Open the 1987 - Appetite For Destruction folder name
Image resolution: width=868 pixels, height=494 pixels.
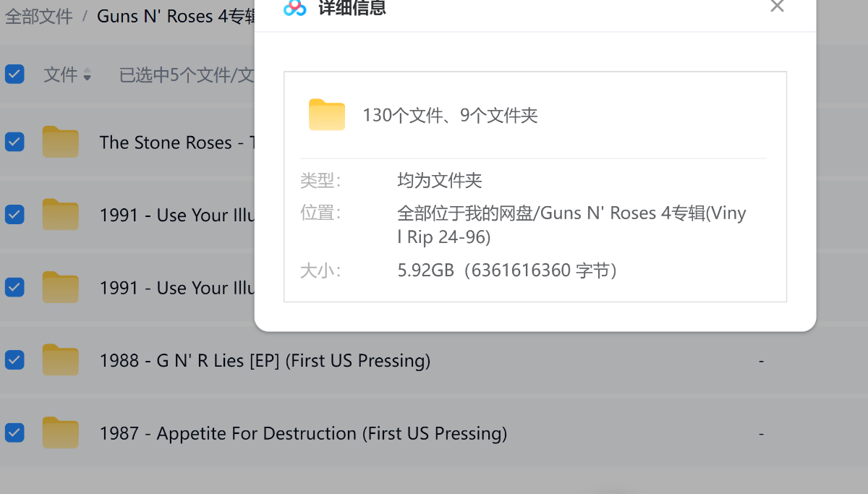click(302, 433)
